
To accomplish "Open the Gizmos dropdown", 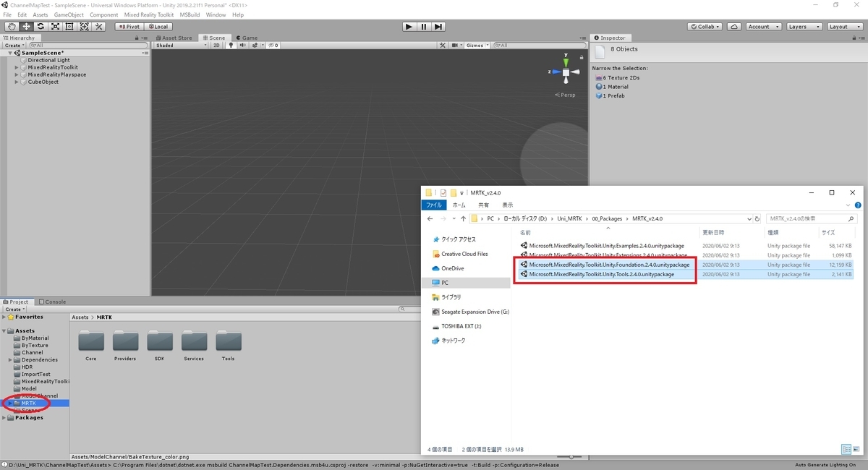I will [477, 46].
